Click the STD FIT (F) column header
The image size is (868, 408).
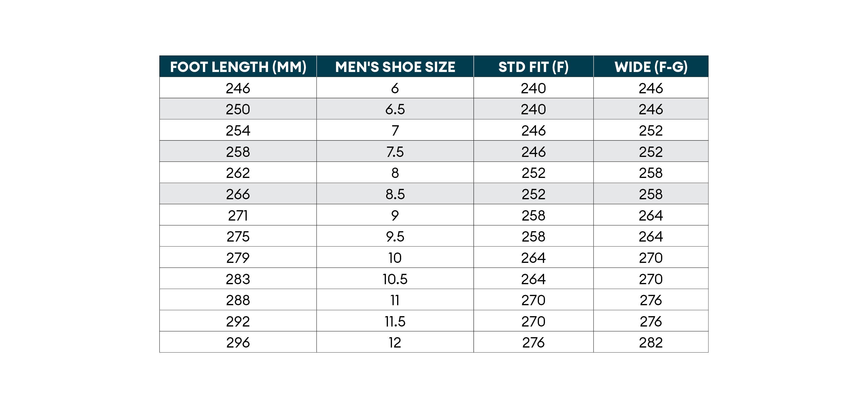[533, 67]
